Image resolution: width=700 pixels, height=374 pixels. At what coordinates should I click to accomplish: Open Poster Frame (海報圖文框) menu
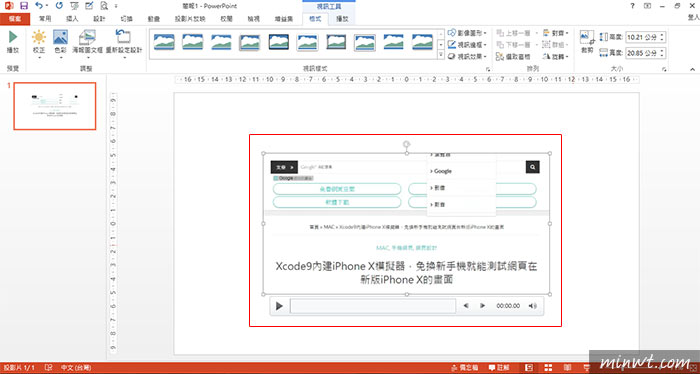coord(88,43)
